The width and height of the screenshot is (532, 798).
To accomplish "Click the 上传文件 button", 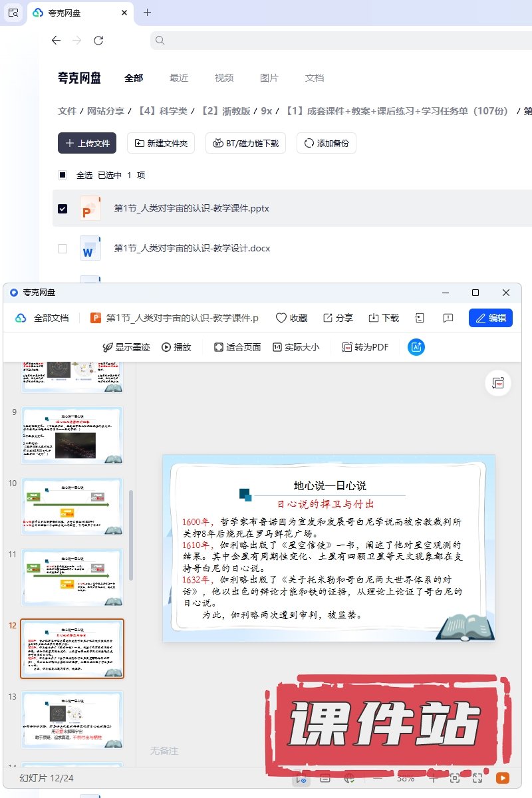I will click(87, 143).
